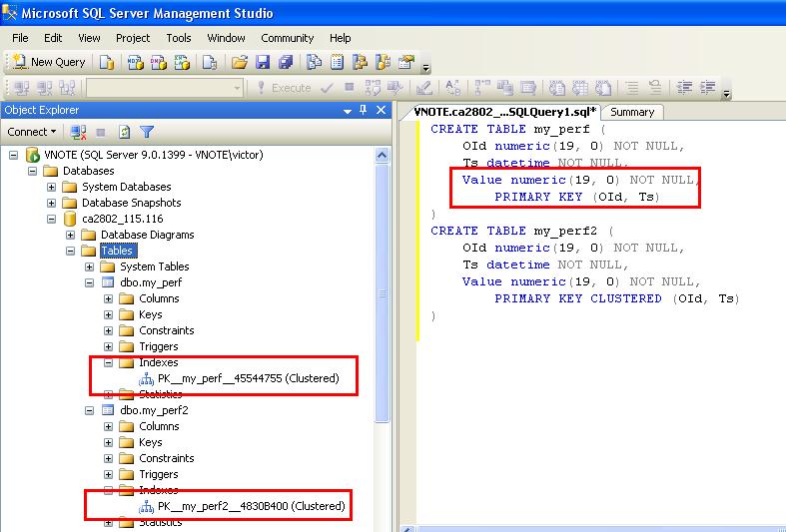
Task: Open the available databases combo box
Action: click(x=164, y=88)
